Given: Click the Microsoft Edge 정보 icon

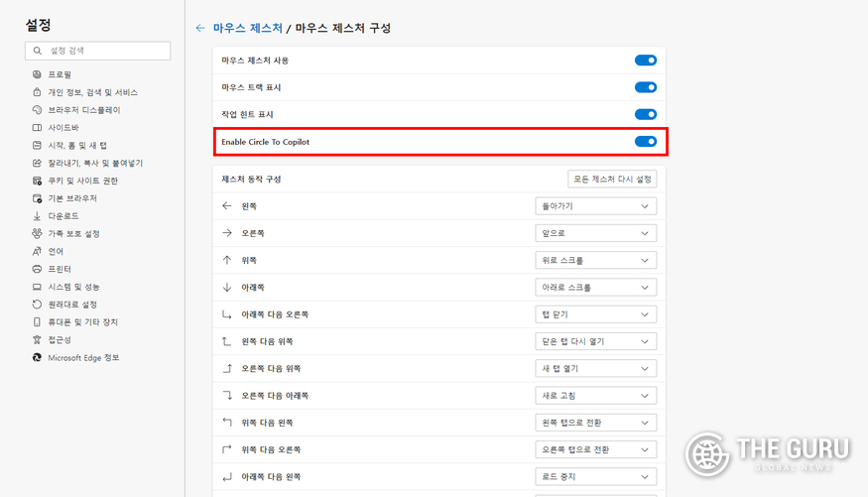Looking at the screenshot, I should 37,357.
